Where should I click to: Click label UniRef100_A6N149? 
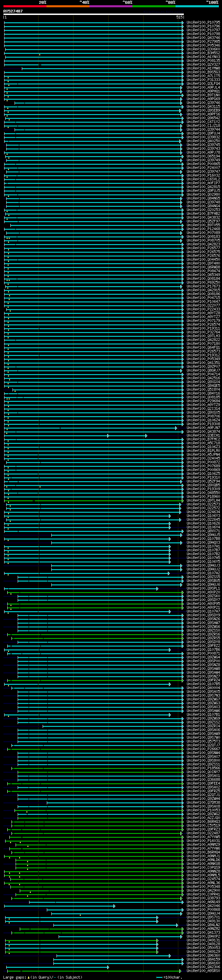point(203,902)
